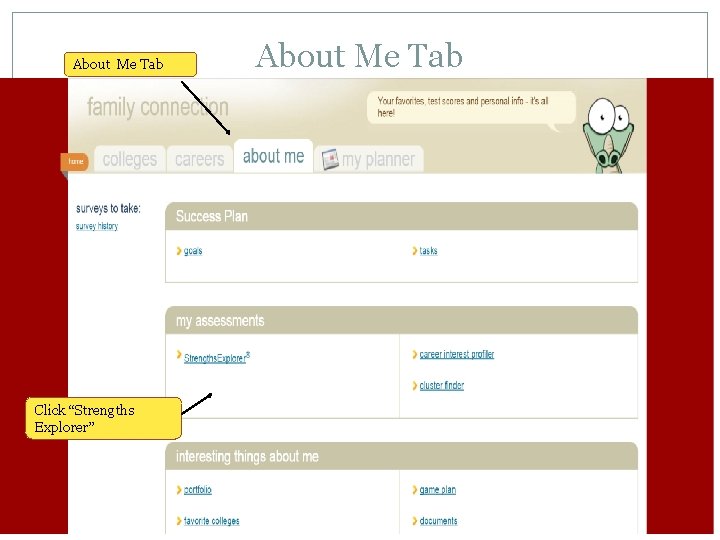Open the my planner tab
The height and width of the screenshot is (540, 720).
point(369,159)
